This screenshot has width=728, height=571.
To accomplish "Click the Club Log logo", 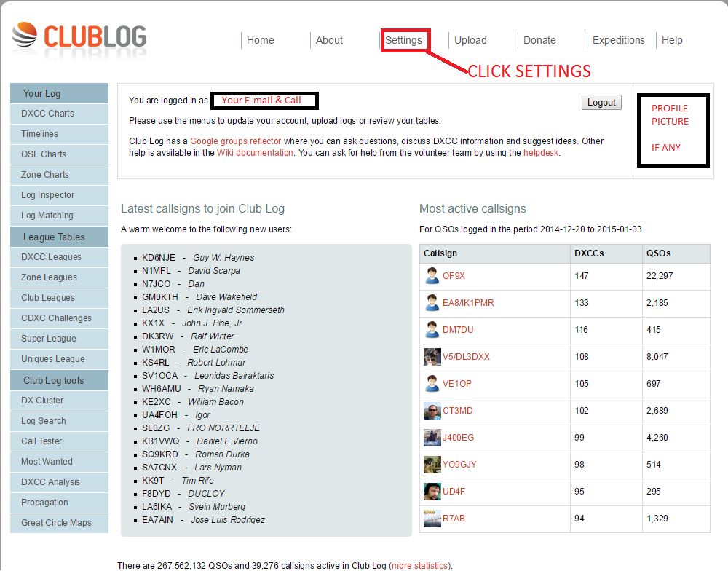I will click(x=79, y=36).
